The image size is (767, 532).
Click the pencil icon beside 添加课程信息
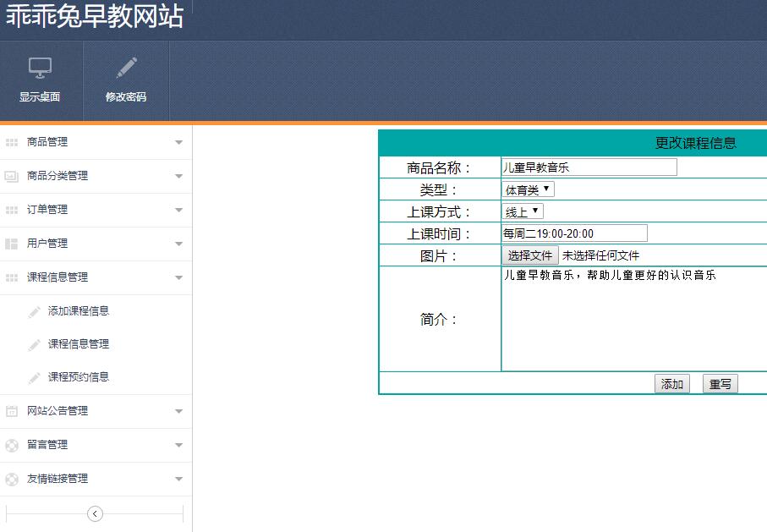tap(34, 312)
